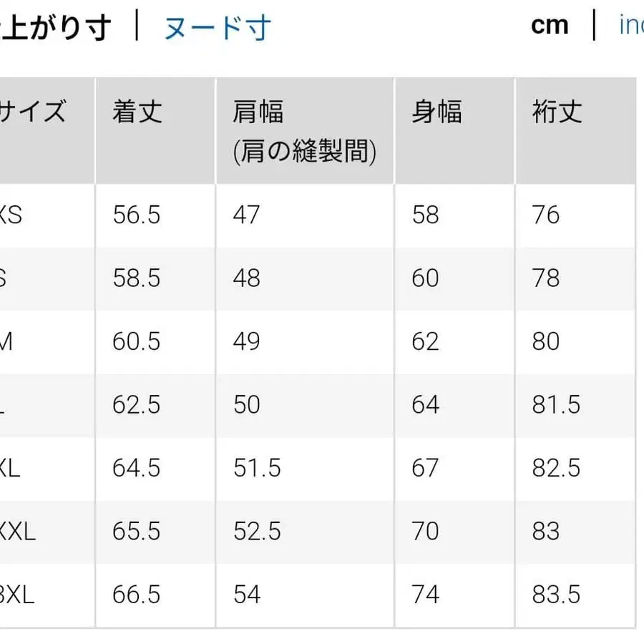Click the 身幅 column header
Viewport: 644px width, 644px height.
click(436, 111)
